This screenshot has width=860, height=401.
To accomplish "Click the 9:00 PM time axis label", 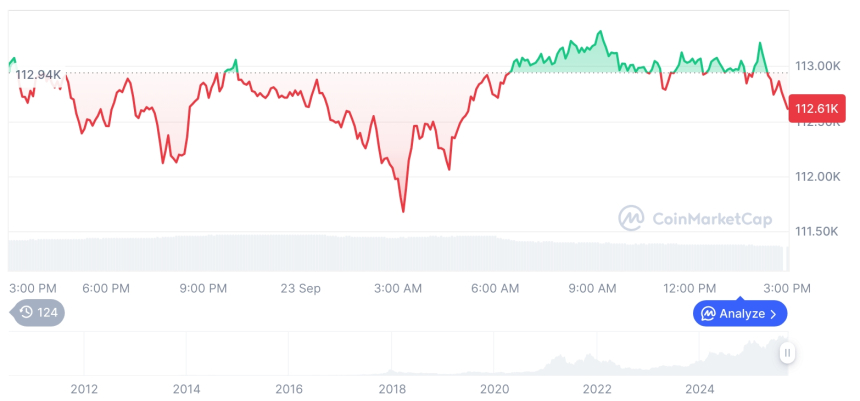I will [x=203, y=288].
